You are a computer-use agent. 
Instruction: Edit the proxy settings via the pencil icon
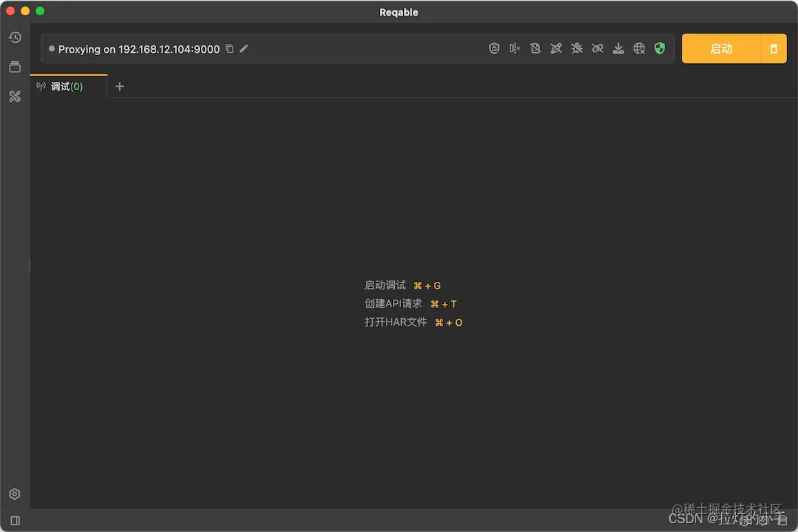click(x=244, y=49)
